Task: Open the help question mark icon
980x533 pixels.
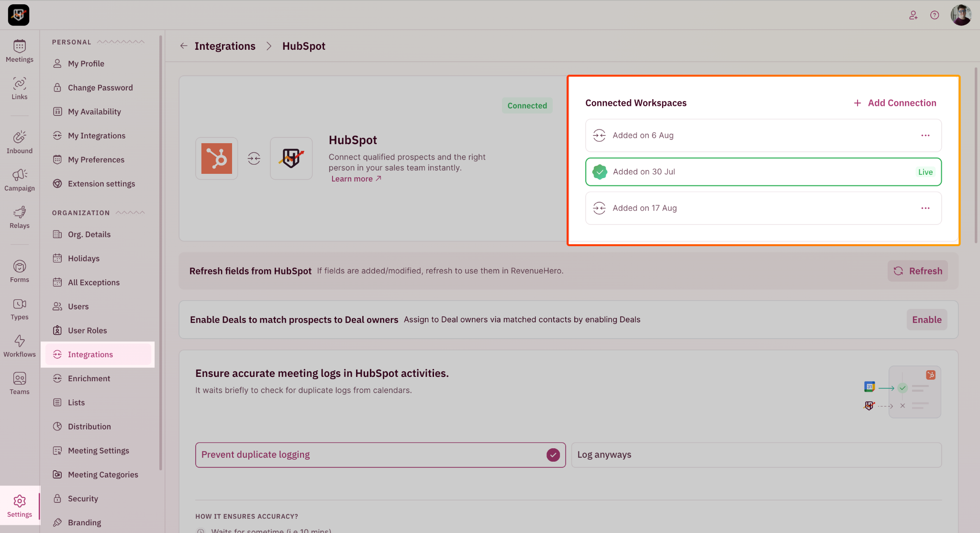Action: pyautogui.click(x=935, y=15)
